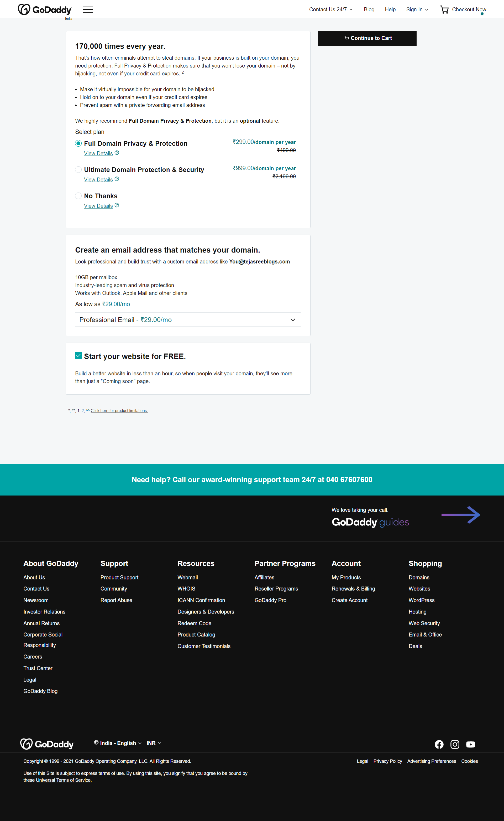This screenshot has width=504, height=821.
Task: Click support phone number banner text
Action: (252, 479)
